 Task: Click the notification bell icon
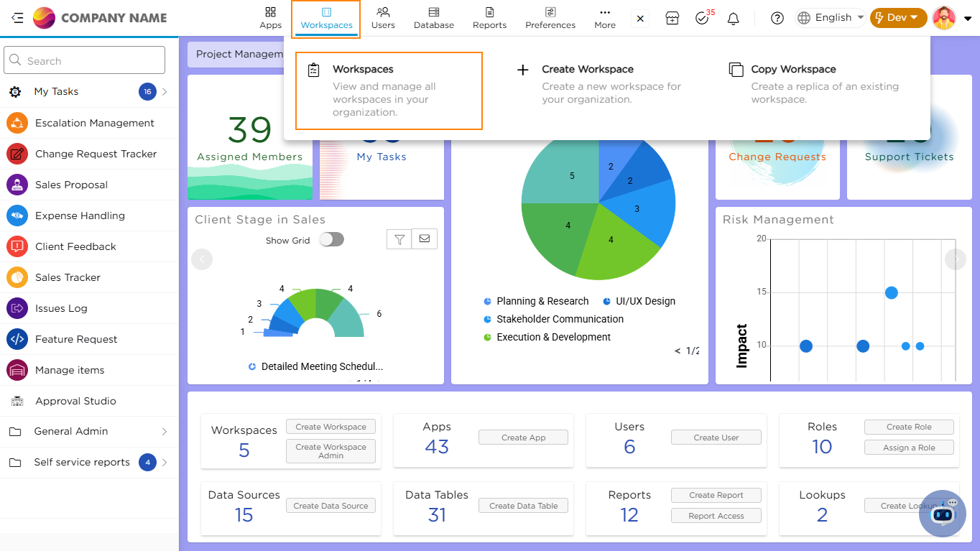(733, 19)
